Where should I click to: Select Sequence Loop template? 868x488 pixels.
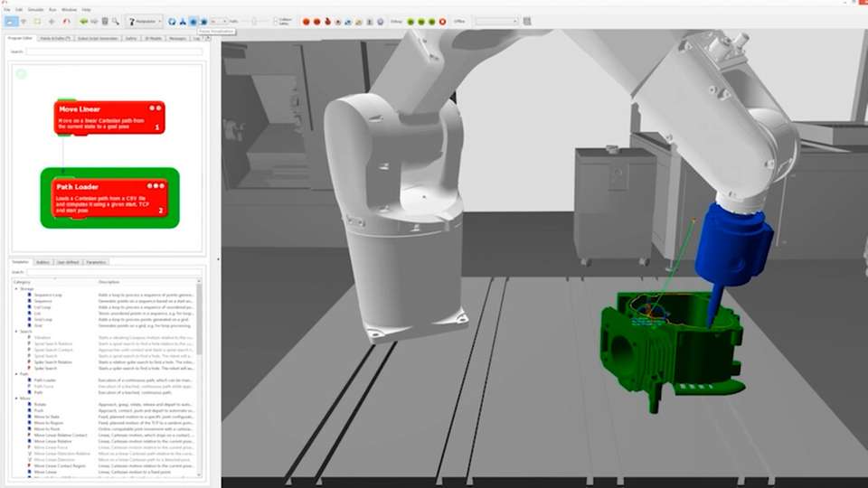click(x=48, y=295)
